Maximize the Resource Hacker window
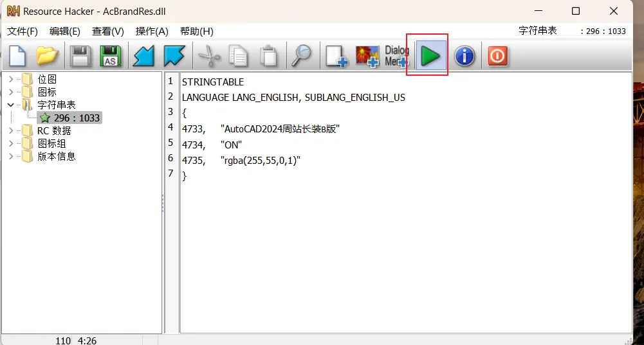 [576, 11]
